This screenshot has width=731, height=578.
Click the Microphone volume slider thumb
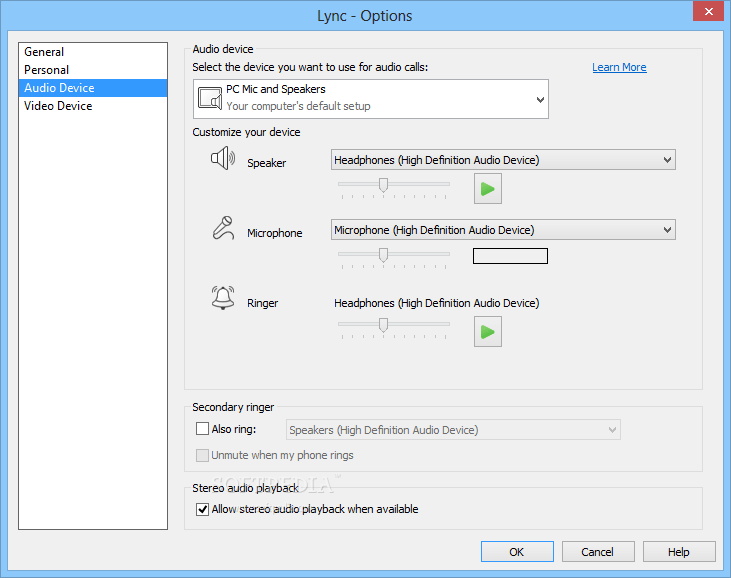pyautogui.click(x=383, y=255)
